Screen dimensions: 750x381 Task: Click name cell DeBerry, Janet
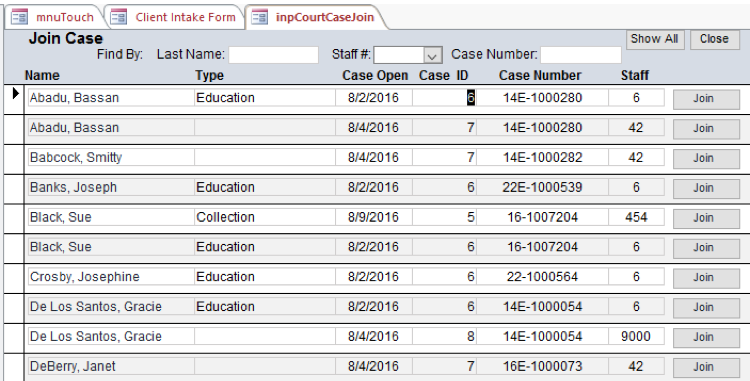click(111, 366)
